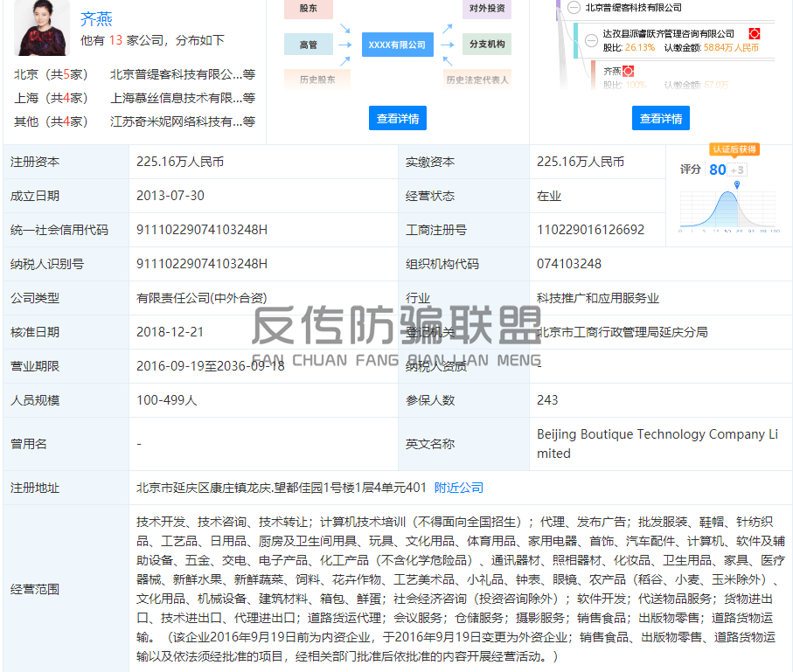
Task: Open the 齐燕 name link
Action: (96, 18)
